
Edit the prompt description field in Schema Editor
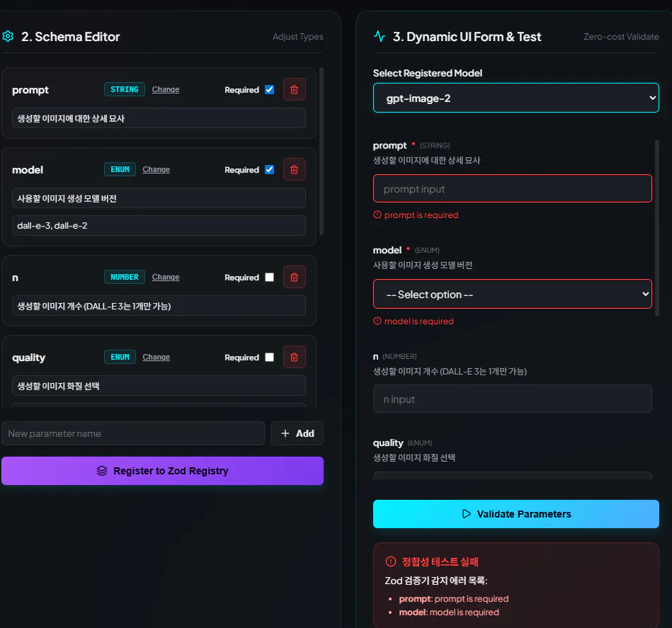coord(159,118)
